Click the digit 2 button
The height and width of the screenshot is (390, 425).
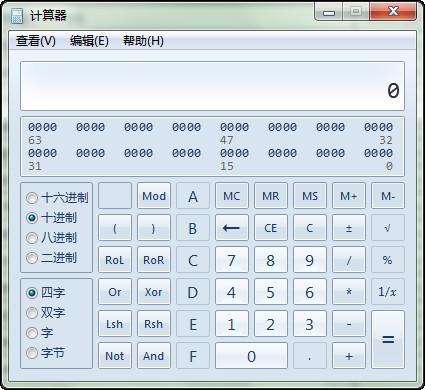coord(271,324)
